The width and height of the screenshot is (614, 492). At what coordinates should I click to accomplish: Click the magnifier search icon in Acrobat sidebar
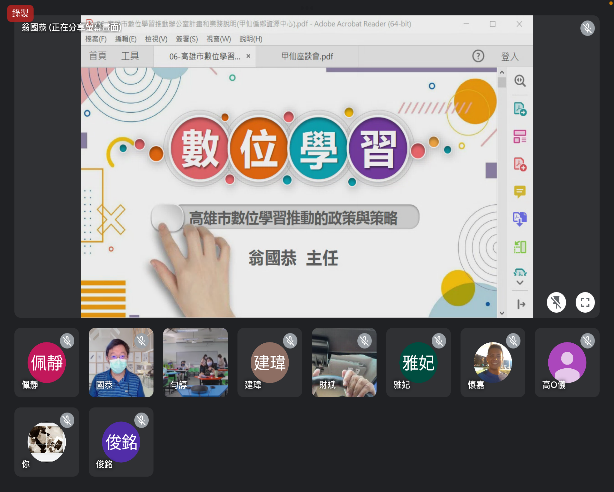[520, 81]
